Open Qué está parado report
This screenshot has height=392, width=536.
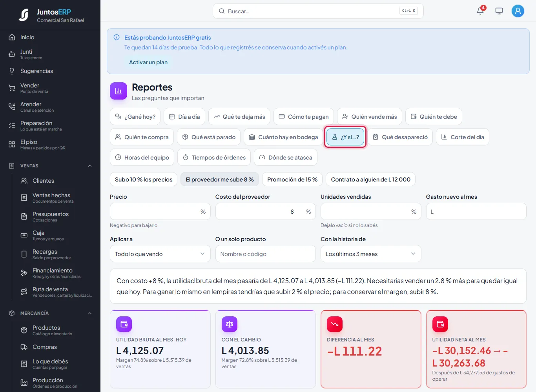[x=209, y=137]
